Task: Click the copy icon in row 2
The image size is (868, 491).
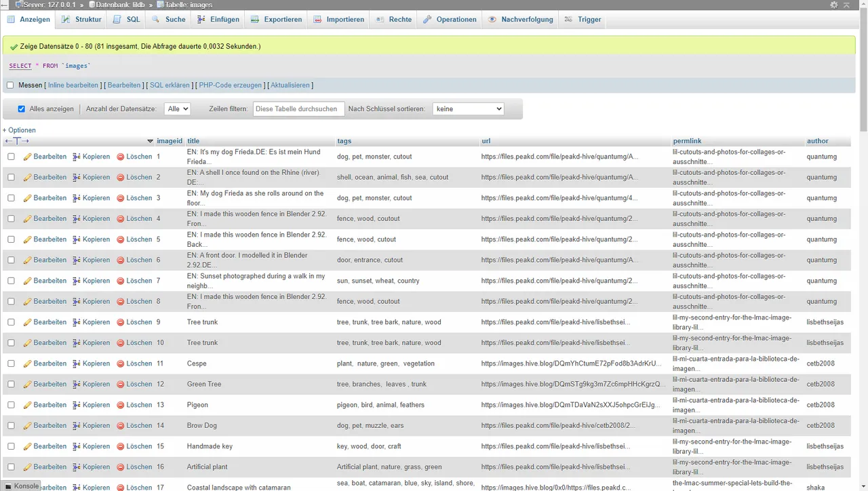Action: (x=77, y=177)
